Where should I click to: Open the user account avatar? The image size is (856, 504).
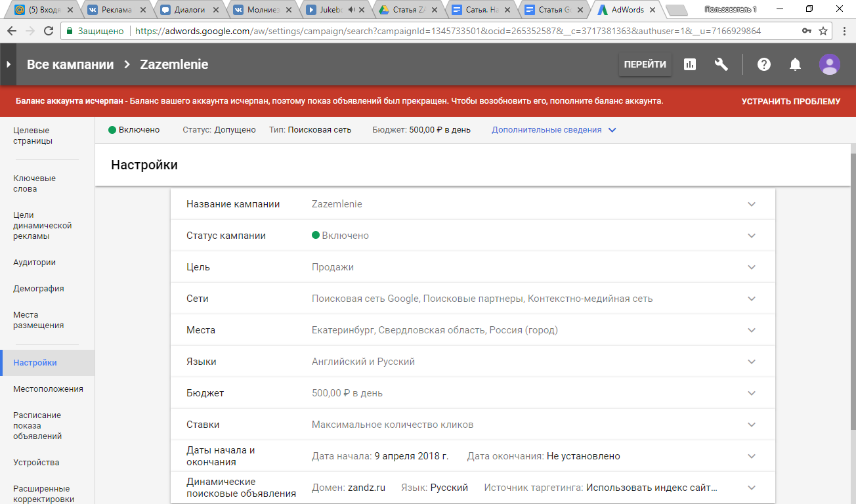829,64
